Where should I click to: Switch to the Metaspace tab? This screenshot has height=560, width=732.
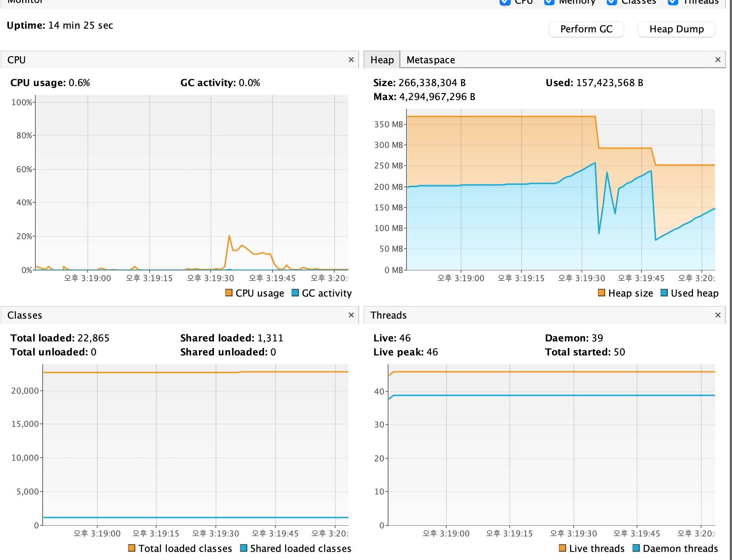point(430,60)
